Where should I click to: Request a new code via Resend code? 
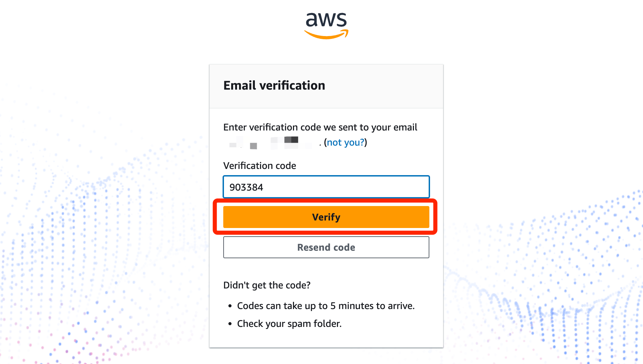tap(326, 247)
